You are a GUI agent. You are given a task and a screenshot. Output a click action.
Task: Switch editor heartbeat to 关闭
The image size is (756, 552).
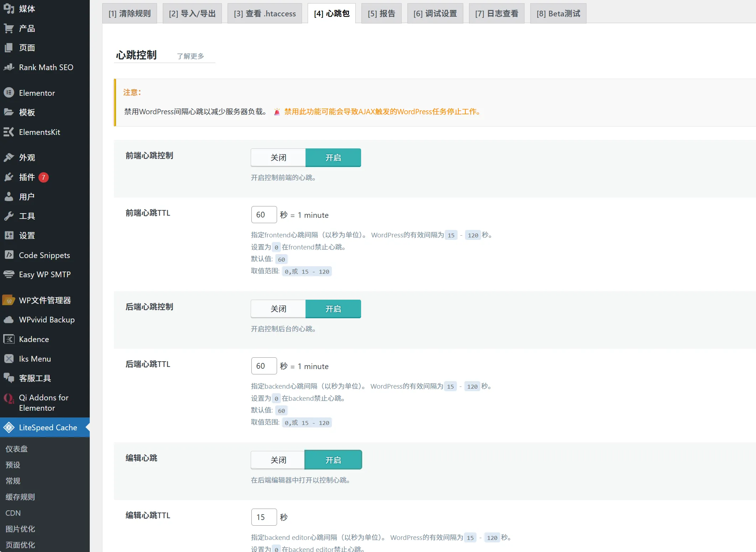(278, 460)
